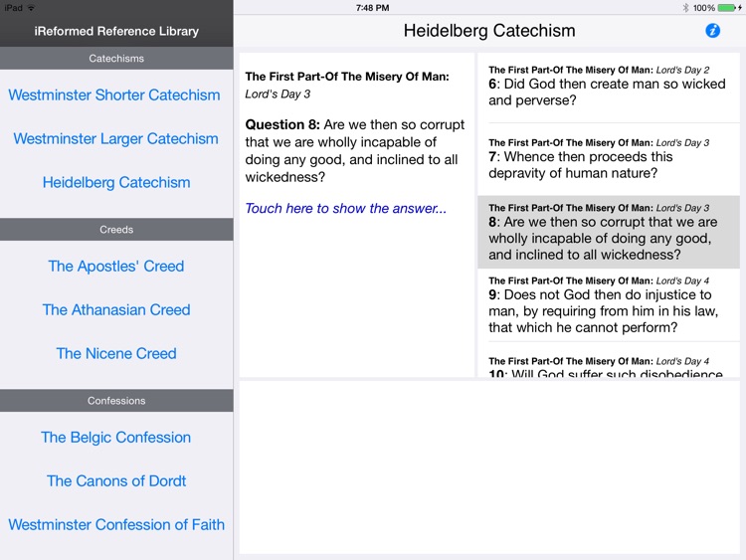Screen dimensions: 746x560
Task: Select Heidelberg Catechism in sidebar
Action: tap(116, 182)
